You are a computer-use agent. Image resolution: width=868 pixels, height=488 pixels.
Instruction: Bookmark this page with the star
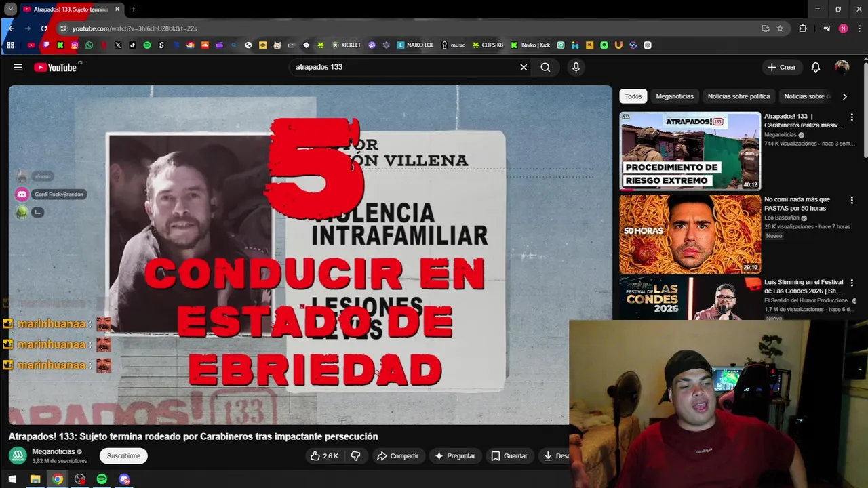(x=780, y=28)
